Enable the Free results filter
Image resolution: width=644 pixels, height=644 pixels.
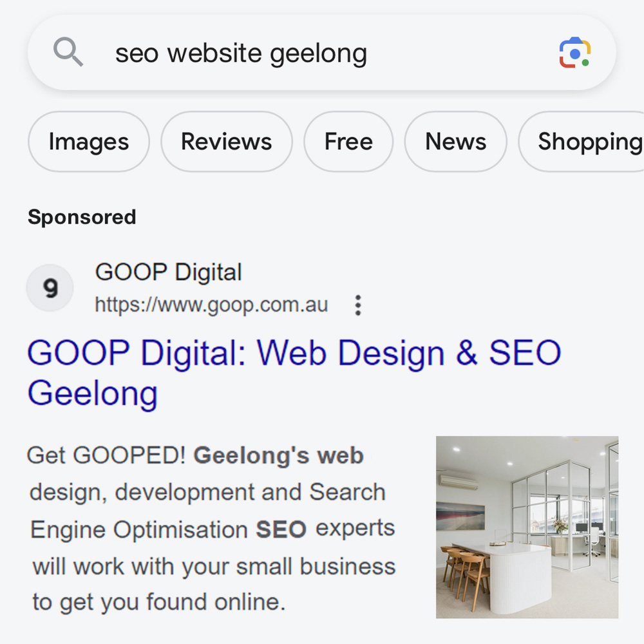pyautogui.click(x=348, y=142)
